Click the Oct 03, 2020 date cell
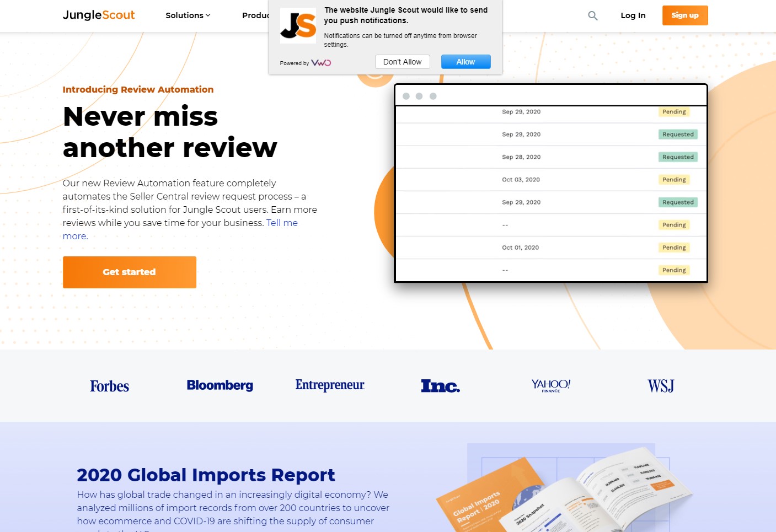This screenshot has height=532, width=776. pos(521,180)
